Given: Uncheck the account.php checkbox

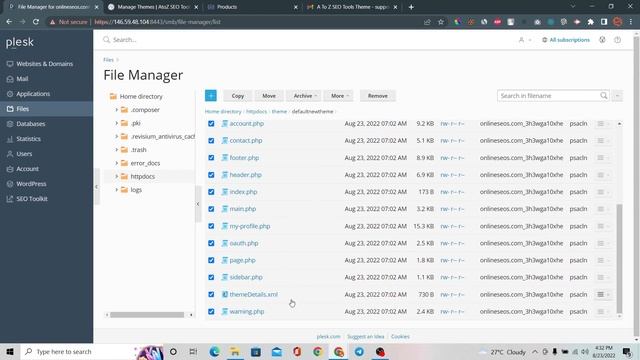Looking at the screenshot, I should coord(211,123).
